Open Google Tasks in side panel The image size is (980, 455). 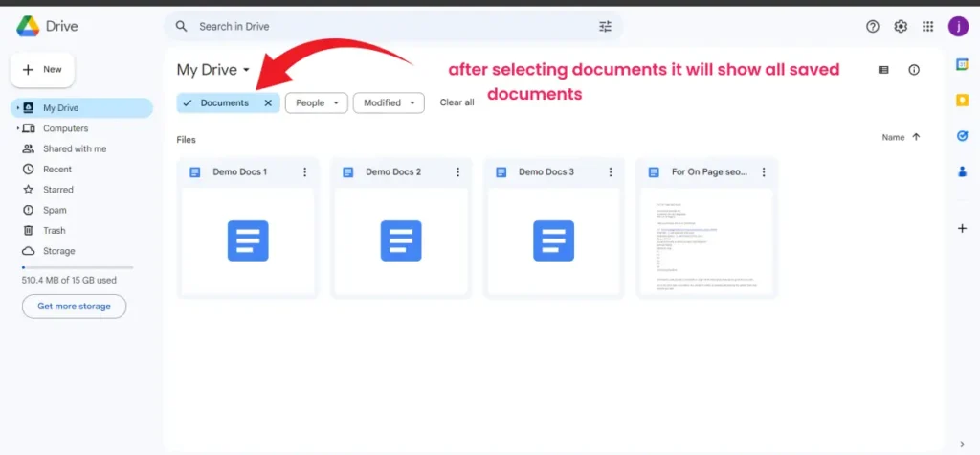(962, 136)
